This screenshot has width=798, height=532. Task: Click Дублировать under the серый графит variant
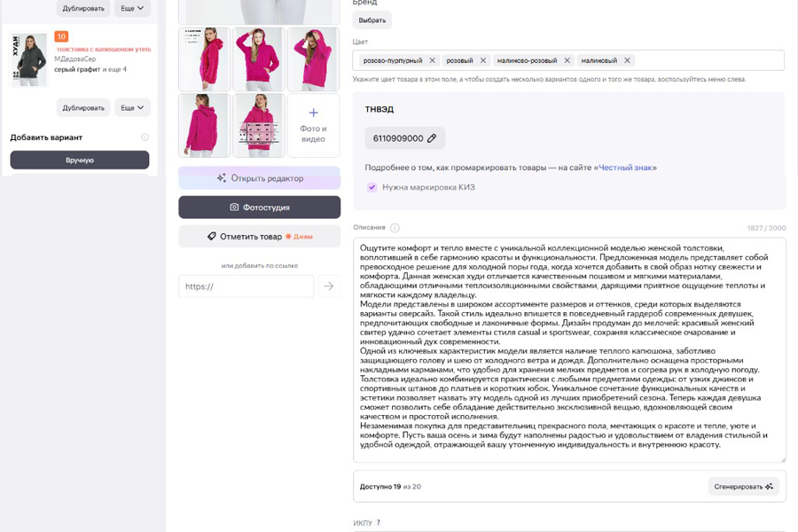[x=83, y=108]
